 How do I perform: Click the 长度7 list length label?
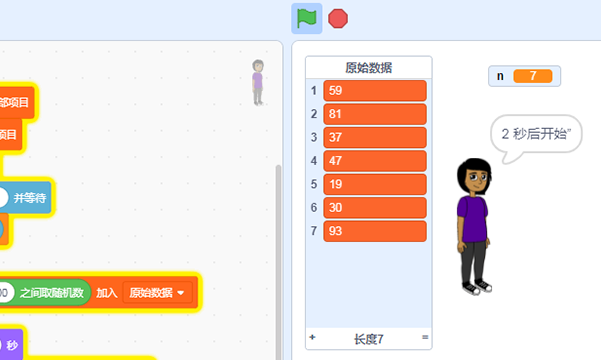tap(369, 339)
